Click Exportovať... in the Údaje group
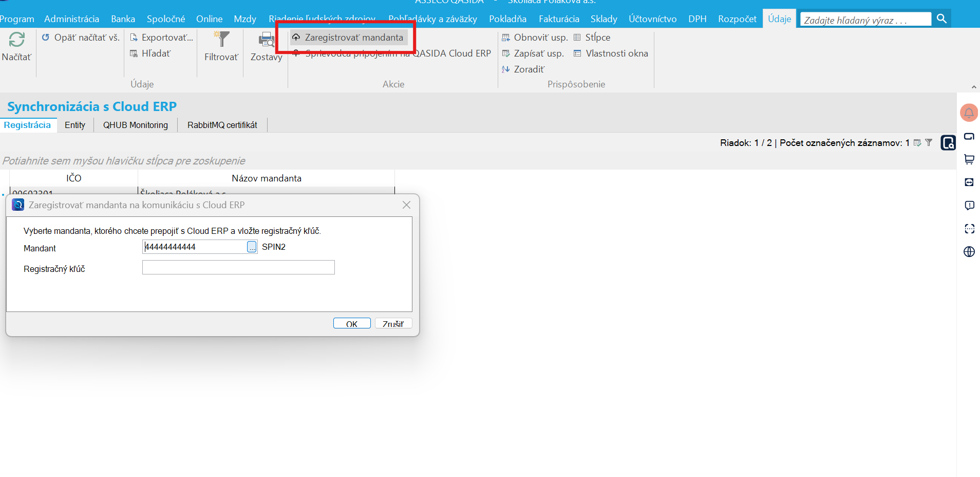The image size is (980, 477). tap(162, 38)
